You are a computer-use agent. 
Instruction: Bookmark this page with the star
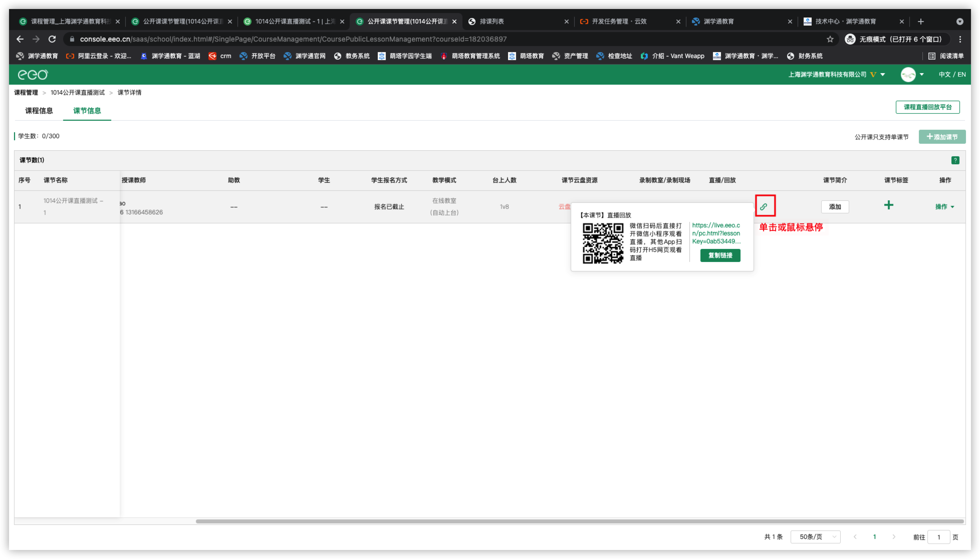click(830, 39)
